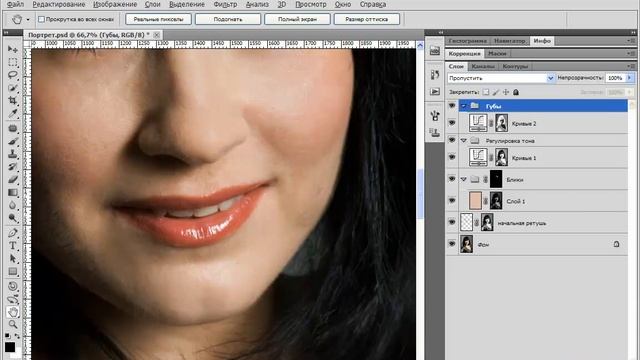Hide the Кривые 2 layer
The image size is (640, 360).
452,123
